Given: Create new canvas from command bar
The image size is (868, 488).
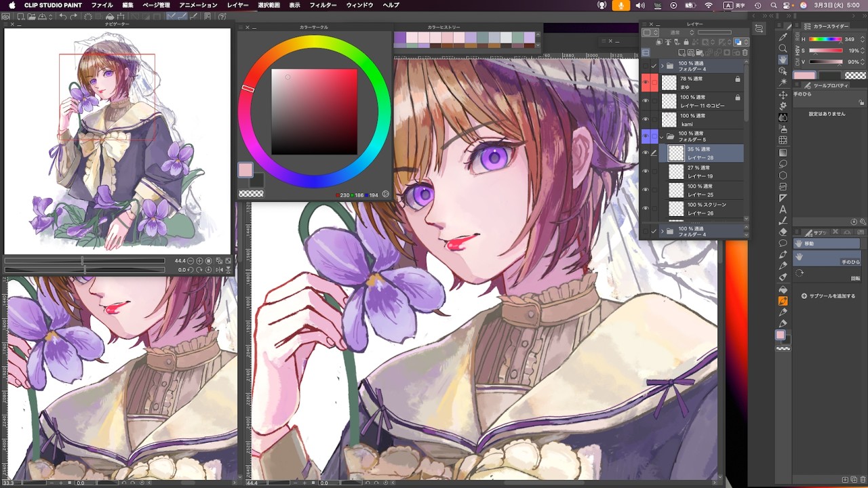Looking at the screenshot, I should click(20, 16).
